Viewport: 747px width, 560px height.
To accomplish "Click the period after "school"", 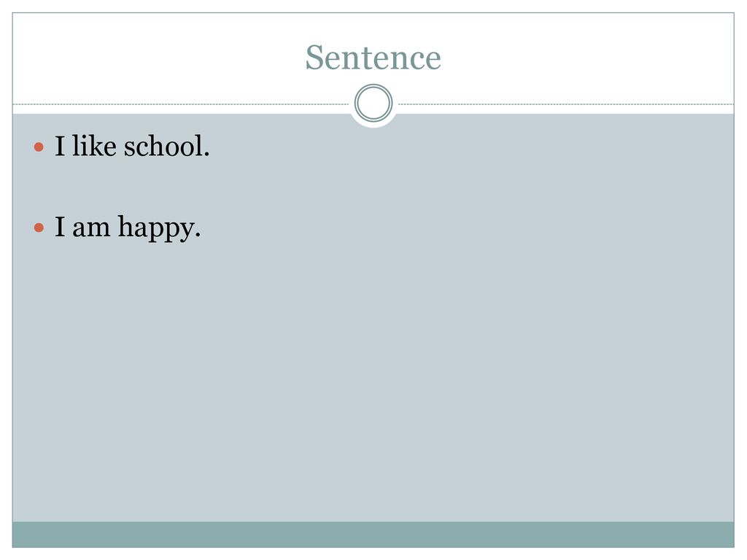I will click(x=206, y=154).
